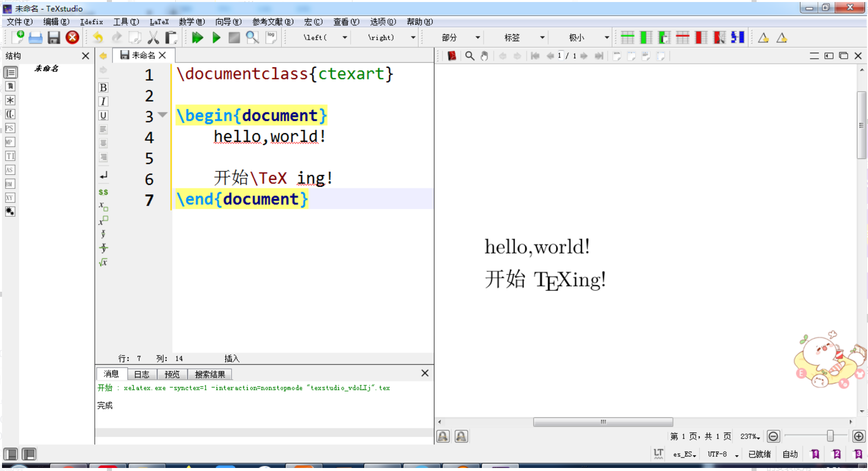Viewport: 868px width, 471px height.
Task: Remove a table column with red column icon
Action: pyautogui.click(x=701, y=37)
